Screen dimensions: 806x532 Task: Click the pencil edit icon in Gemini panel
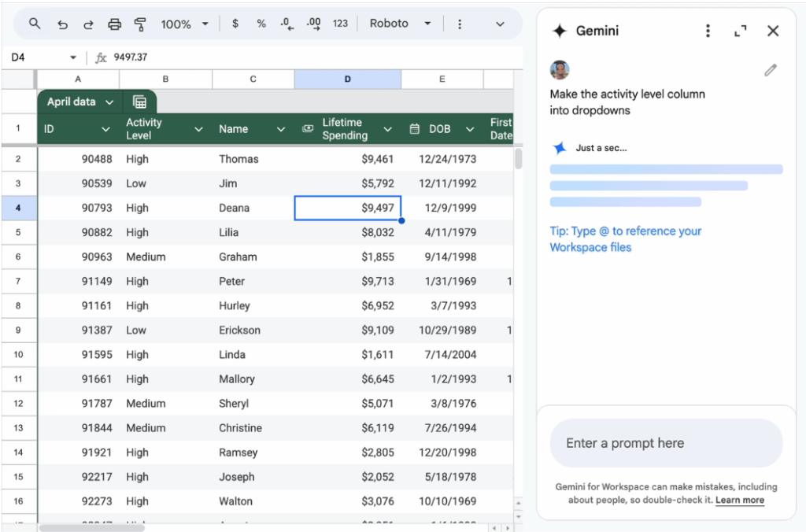point(770,70)
